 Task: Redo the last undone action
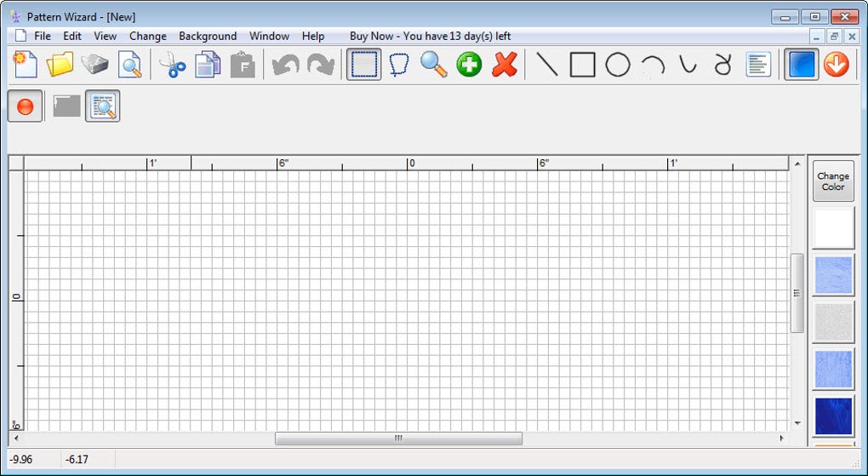tap(321, 64)
